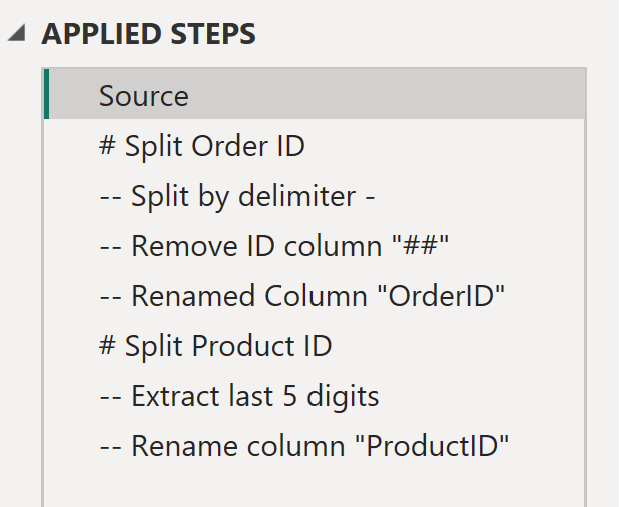Click the Split Order ID comment step
This screenshot has height=507, width=620.
click(x=202, y=146)
